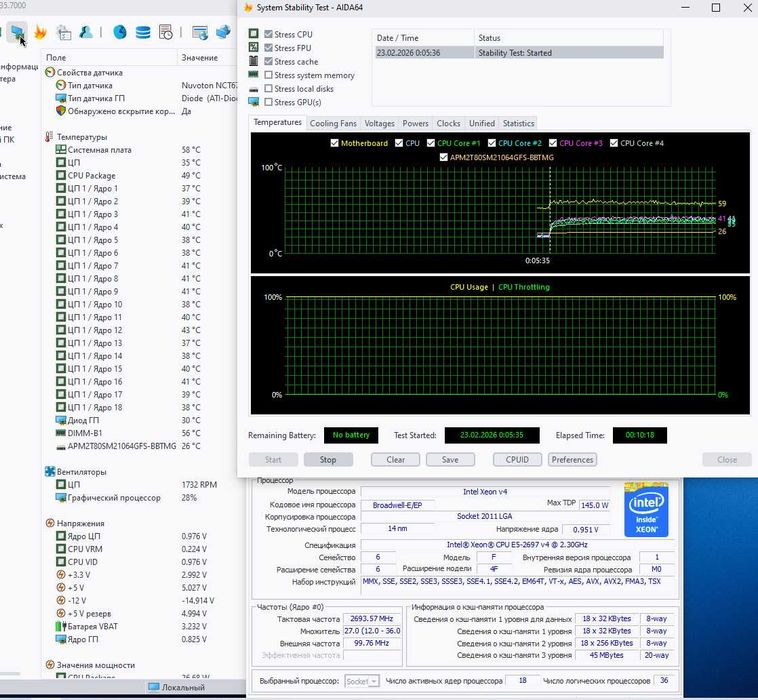Click the blue cubes toolbar icon

coord(223,32)
